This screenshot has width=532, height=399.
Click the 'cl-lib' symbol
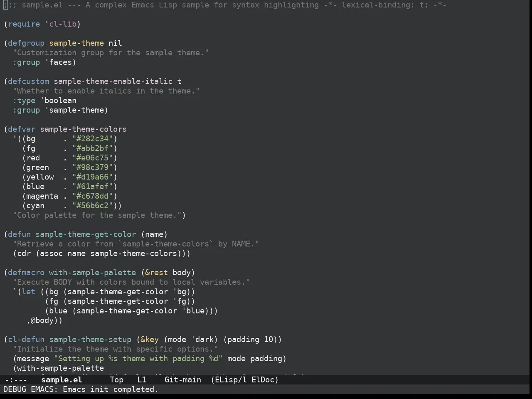(x=63, y=24)
